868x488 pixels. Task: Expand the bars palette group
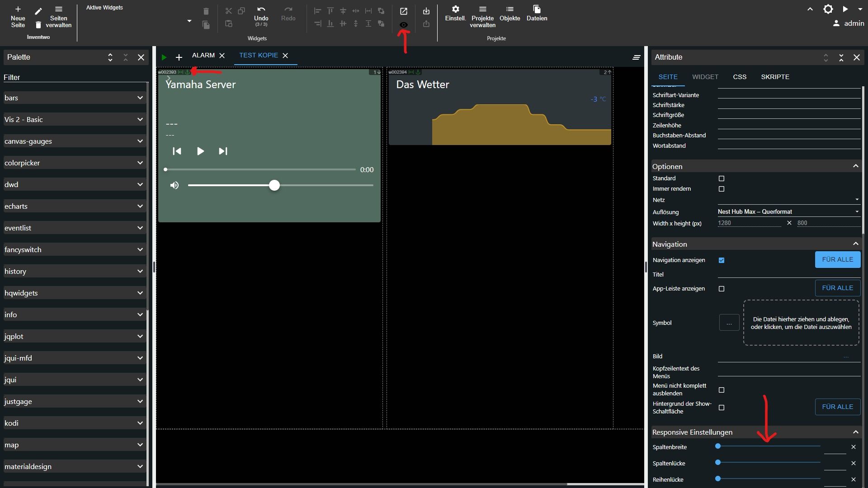75,98
